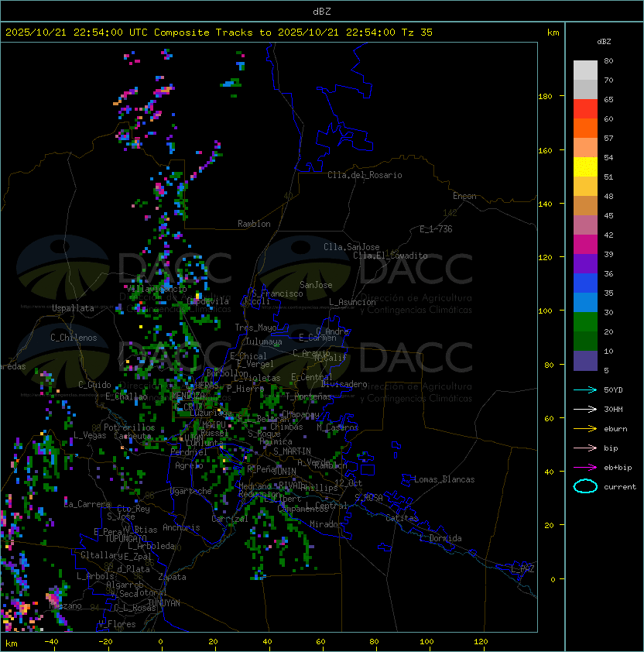Select the light gray 80 dBZ color block
The image size is (644, 652).
(585, 70)
